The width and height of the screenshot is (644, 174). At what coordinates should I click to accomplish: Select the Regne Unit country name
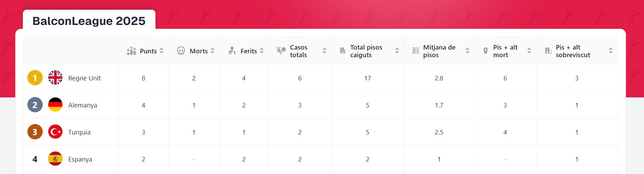click(x=84, y=78)
